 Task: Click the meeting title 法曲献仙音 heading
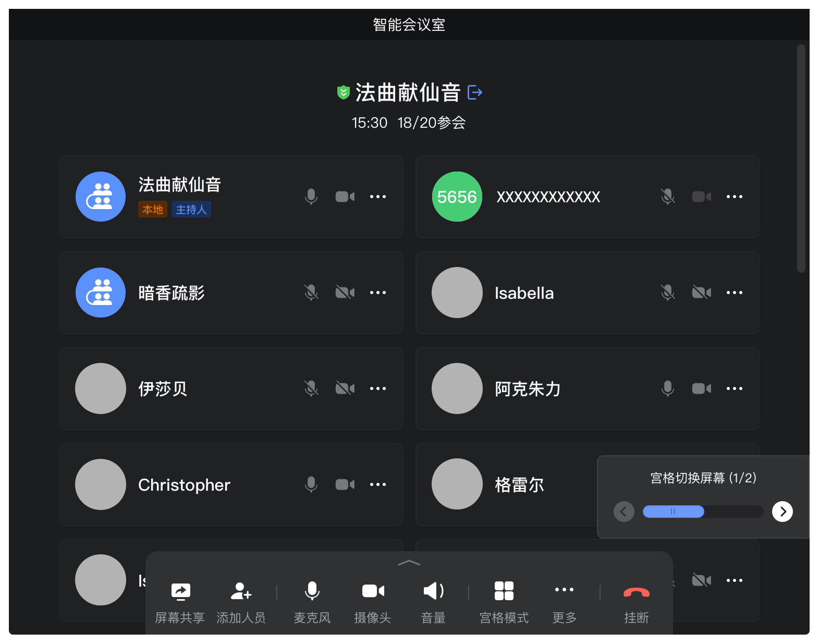[x=408, y=92]
